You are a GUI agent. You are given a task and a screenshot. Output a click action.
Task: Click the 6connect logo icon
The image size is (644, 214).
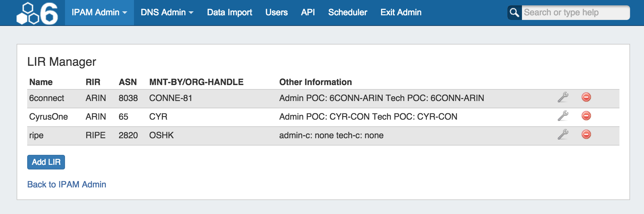tap(37, 14)
